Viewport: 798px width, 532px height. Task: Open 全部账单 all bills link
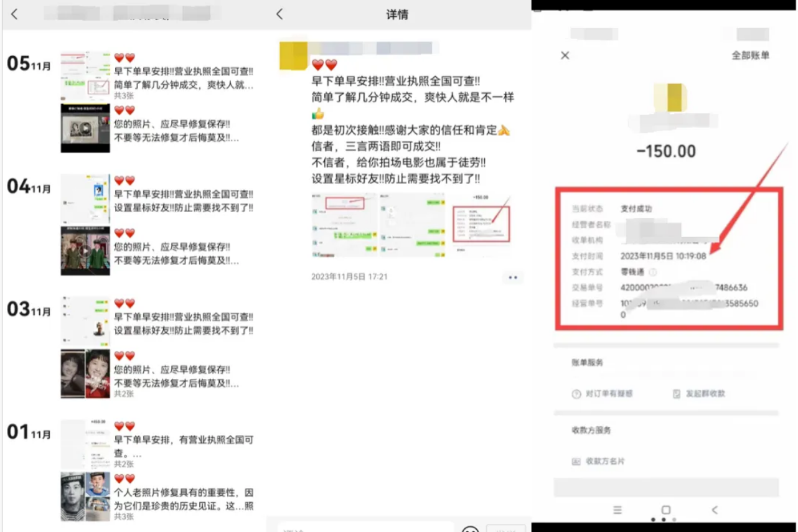coord(750,55)
